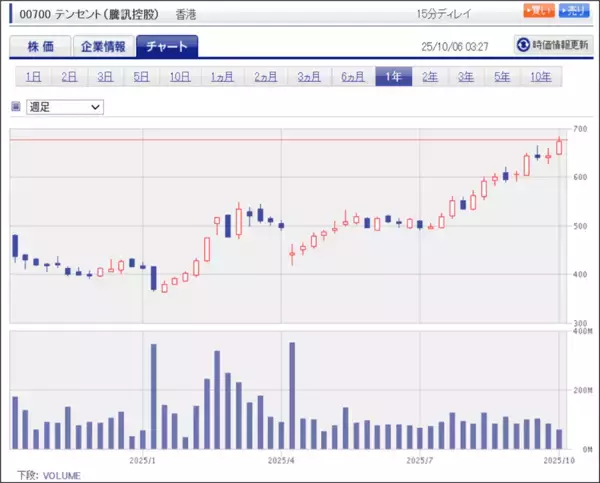Select the 6ヵ月 time range
The height and width of the screenshot is (483, 600).
(351, 77)
